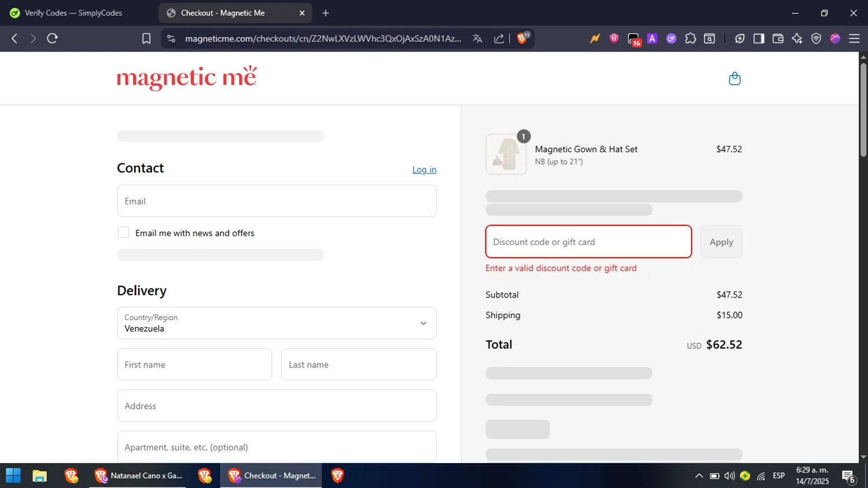The width and height of the screenshot is (868, 488).
Task: Click the Log in link
Action: [x=424, y=170]
